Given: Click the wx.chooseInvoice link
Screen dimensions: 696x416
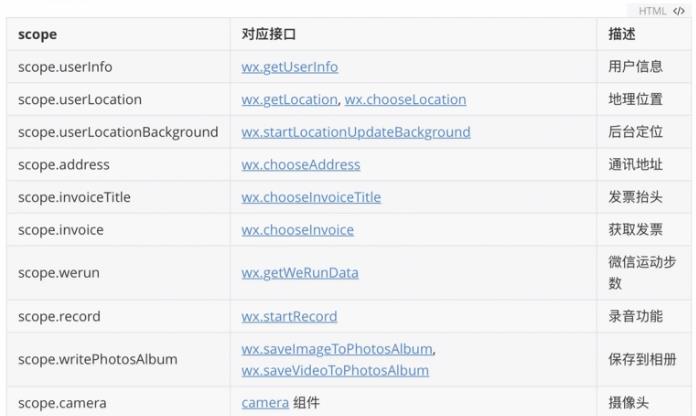Looking at the screenshot, I should coord(297,230).
